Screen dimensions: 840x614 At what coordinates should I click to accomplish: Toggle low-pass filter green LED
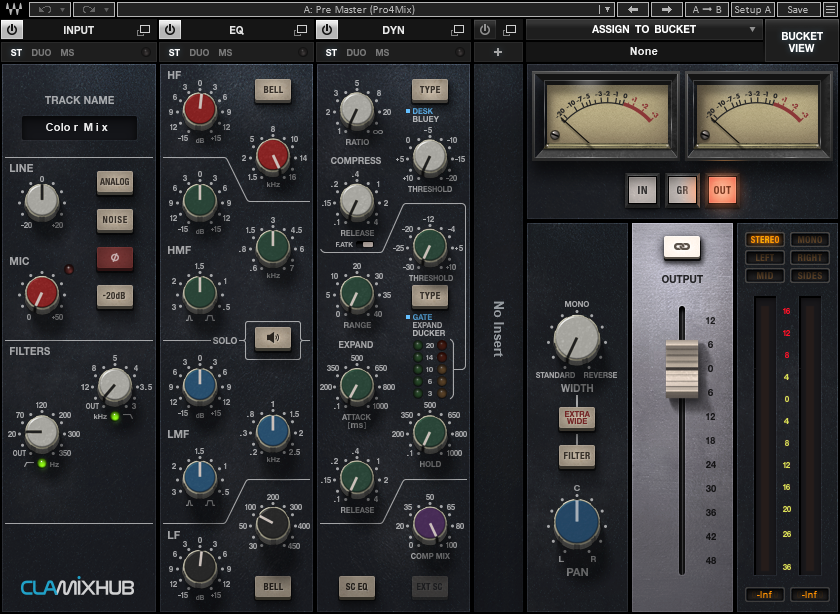click(115, 416)
